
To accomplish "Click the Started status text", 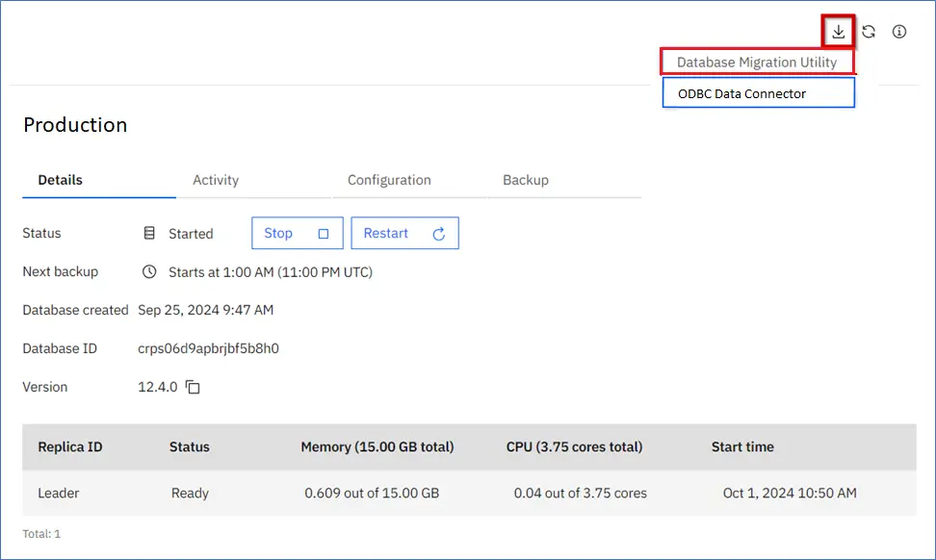I will pyautogui.click(x=191, y=234).
